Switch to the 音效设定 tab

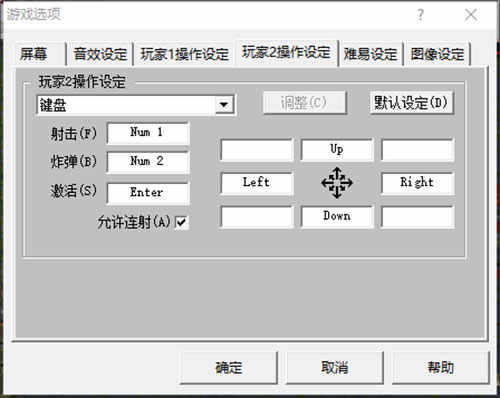tap(100, 54)
